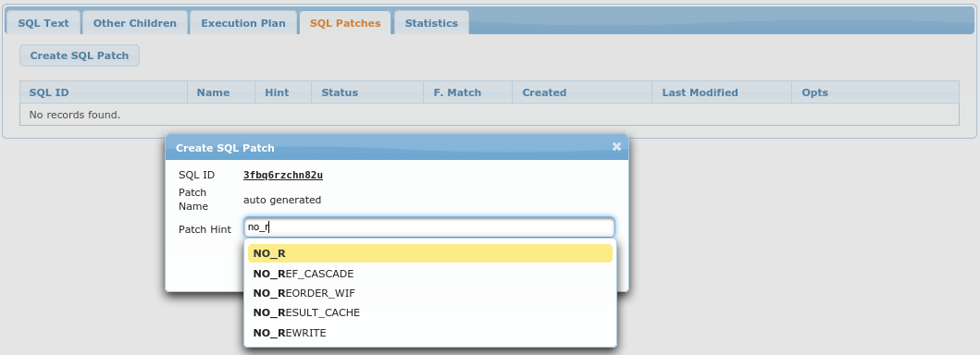Click the Create SQL Patch button
Screen dimensions: 980x355
80,55
